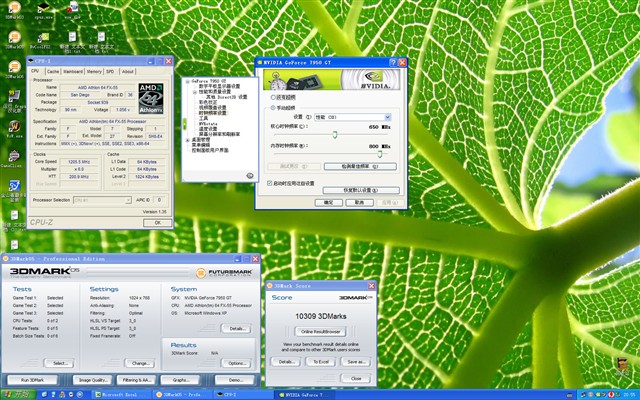The height and width of the screenshot is (400, 640).
Task: Open Filtering & AA settings in 3DMark05
Action: 136,380
